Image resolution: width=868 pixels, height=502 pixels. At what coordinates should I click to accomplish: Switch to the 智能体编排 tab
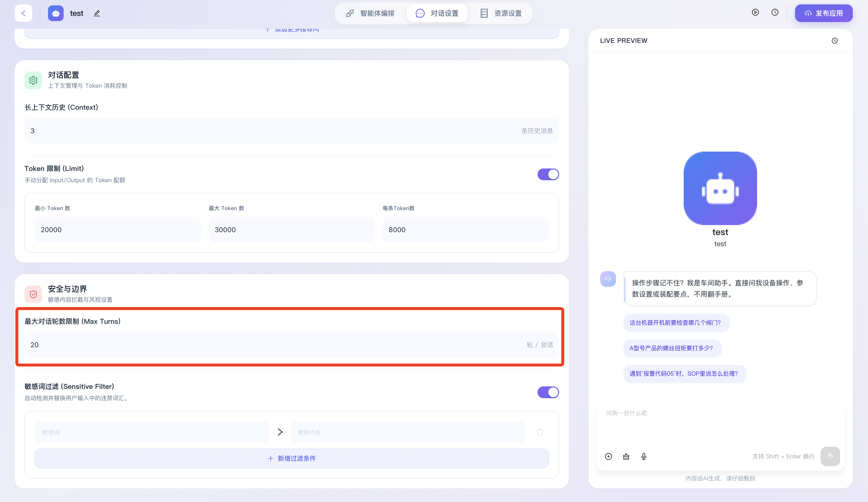370,13
